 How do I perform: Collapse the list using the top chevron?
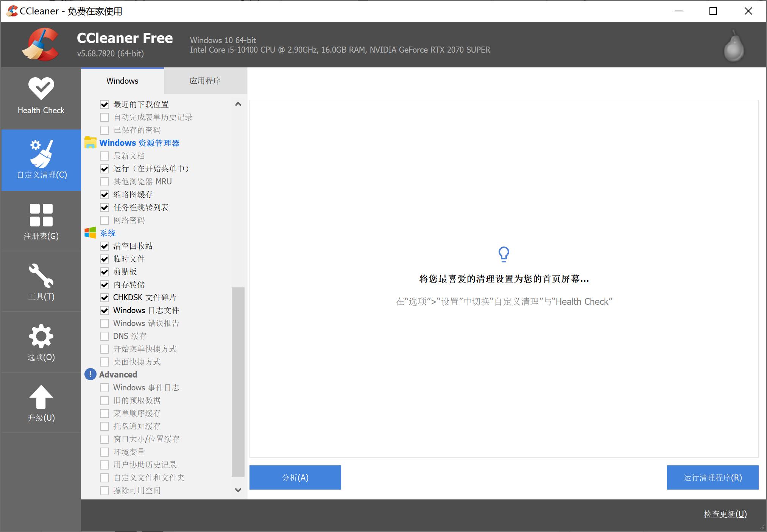238,104
